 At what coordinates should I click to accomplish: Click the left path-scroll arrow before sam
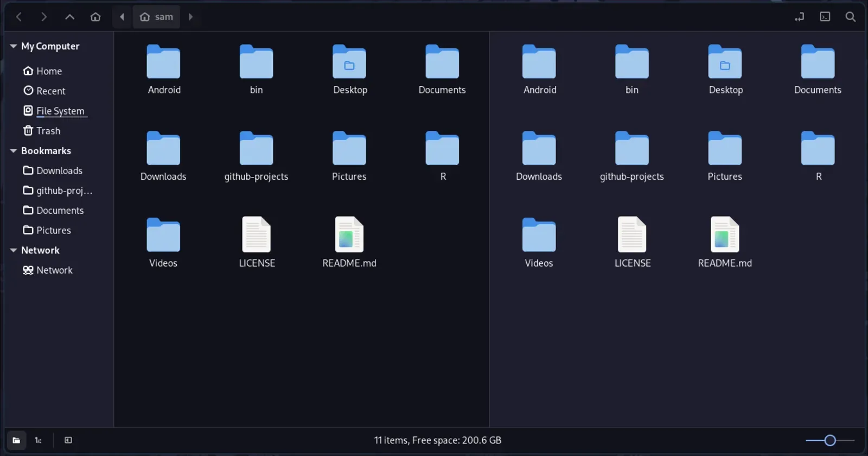coord(122,17)
